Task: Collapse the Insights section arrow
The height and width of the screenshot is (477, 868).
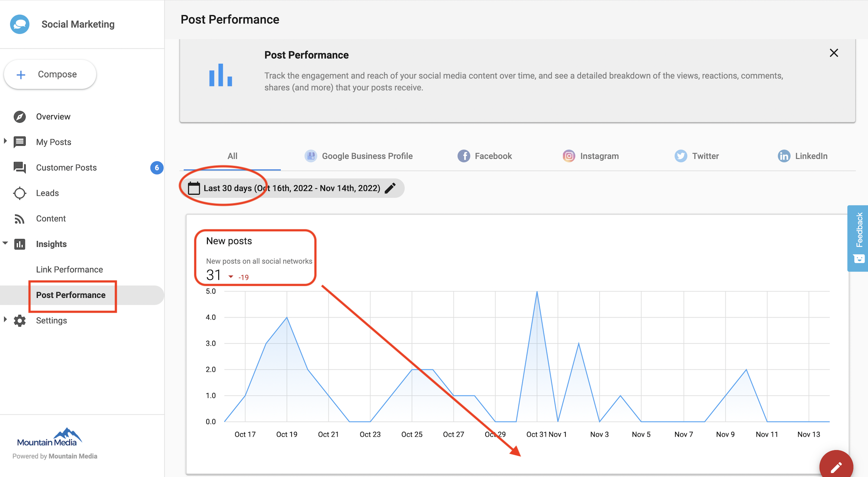Action: [x=5, y=243]
